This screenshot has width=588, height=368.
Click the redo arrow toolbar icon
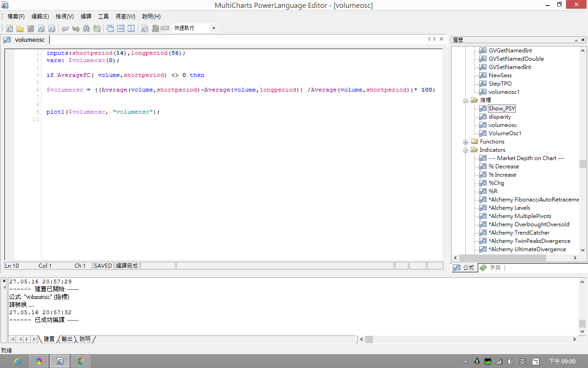click(x=76, y=29)
